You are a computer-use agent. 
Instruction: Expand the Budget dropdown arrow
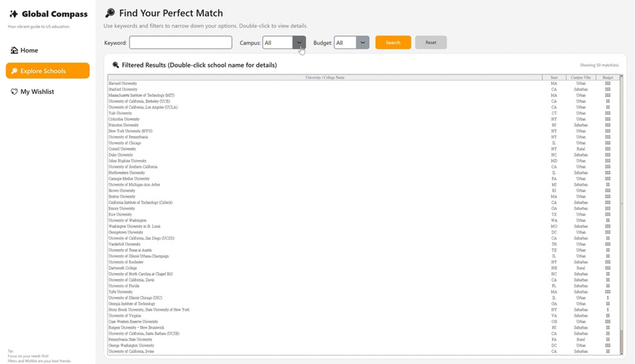363,43
